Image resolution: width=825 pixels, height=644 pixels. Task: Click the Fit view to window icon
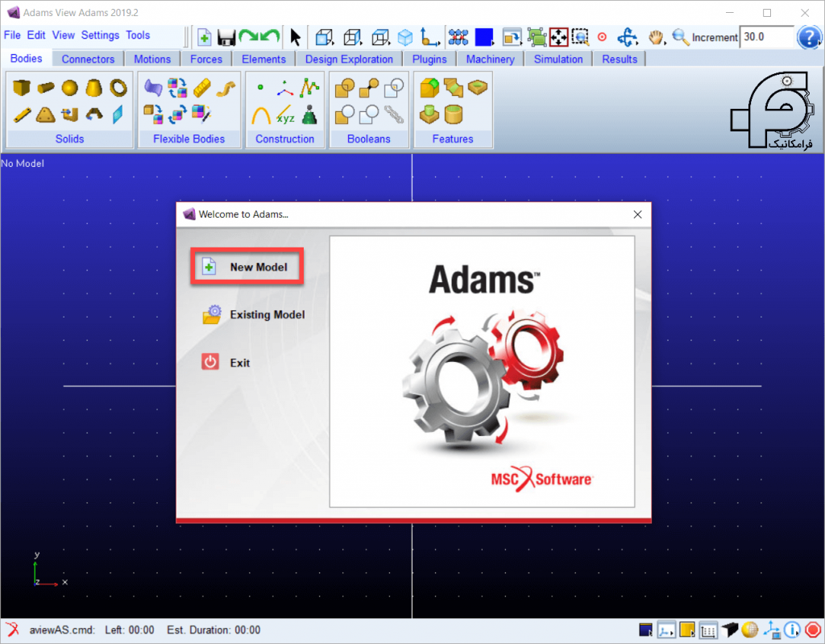click(x=559, y=37)
